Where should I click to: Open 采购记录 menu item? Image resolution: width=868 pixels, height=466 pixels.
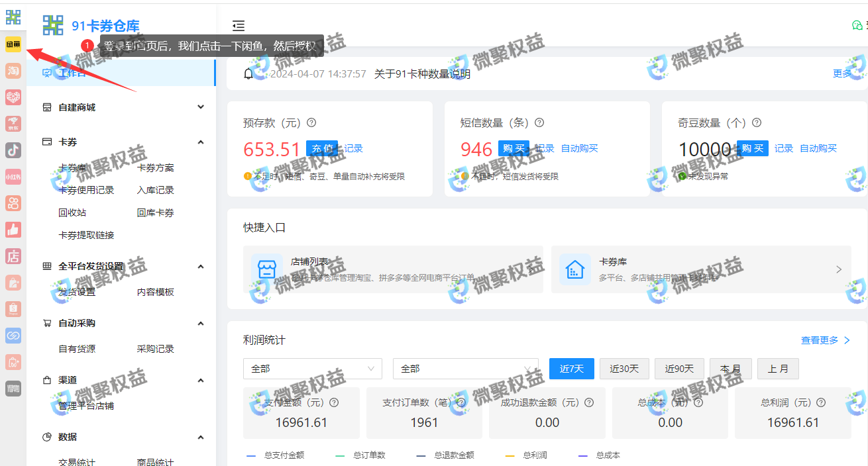point(156,349)
